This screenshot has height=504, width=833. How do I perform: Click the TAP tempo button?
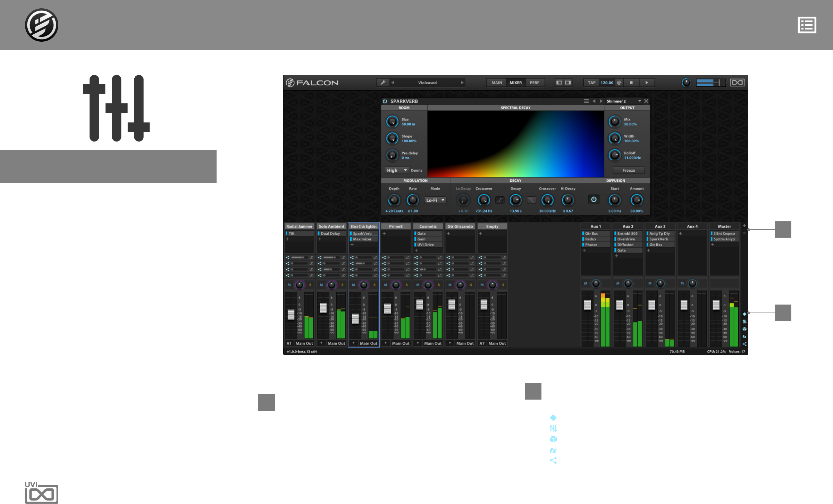pyautogui.click(x=591, y=83)
